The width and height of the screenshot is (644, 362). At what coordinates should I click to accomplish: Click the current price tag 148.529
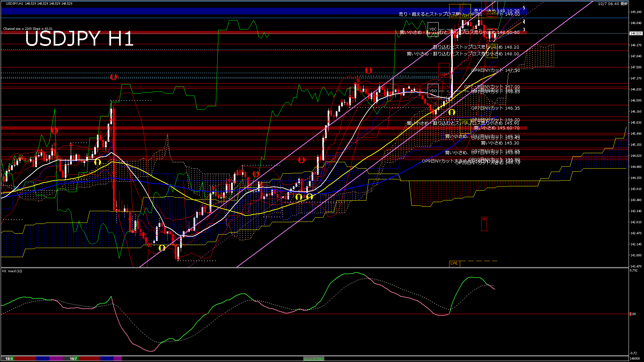pyautogui.click(x=636, y=34)
